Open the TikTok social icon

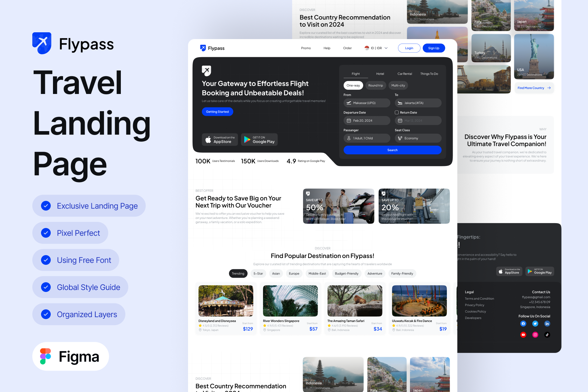point(547,335)
